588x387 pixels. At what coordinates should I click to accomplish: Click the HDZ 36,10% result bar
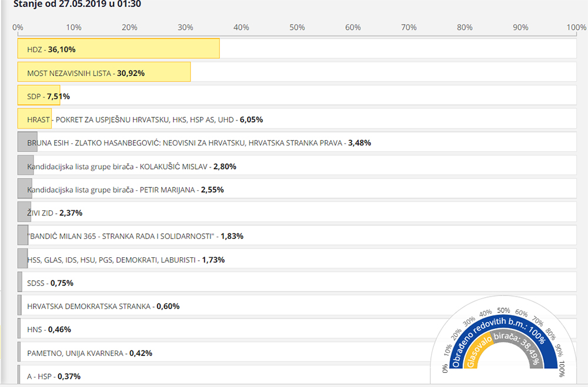point(118,49)
